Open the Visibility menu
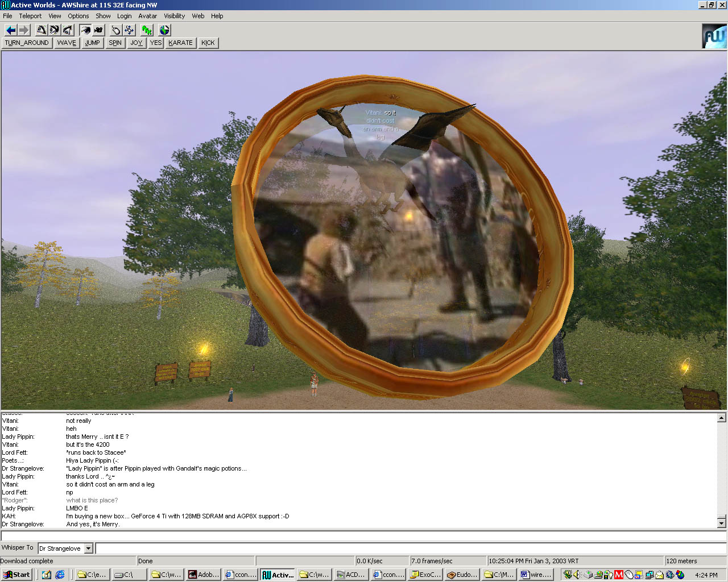This screenshot has height=582, width=728. tap(174, 16)
